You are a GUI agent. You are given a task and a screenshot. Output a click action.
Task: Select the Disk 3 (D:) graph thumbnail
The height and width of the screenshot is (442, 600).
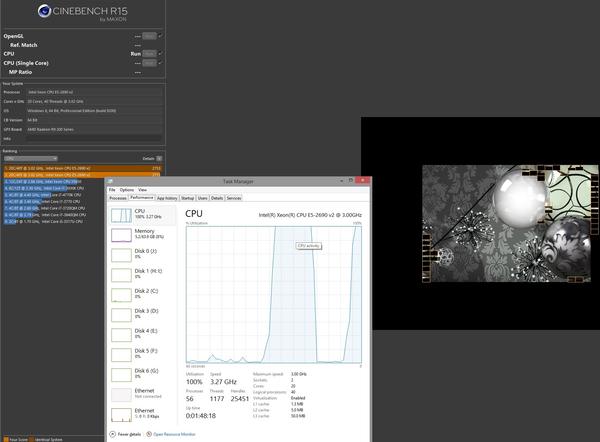121,315
